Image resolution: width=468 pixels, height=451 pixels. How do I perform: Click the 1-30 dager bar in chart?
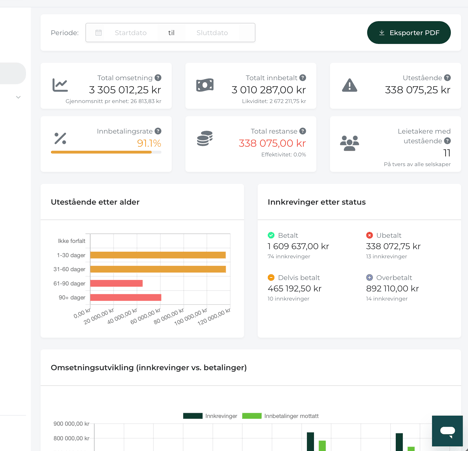(158, 255)
